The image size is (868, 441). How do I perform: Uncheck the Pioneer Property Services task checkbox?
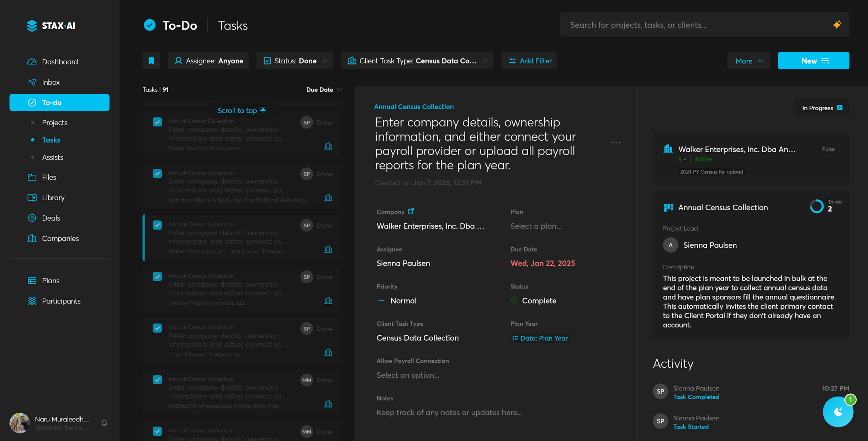coord(157,277)
